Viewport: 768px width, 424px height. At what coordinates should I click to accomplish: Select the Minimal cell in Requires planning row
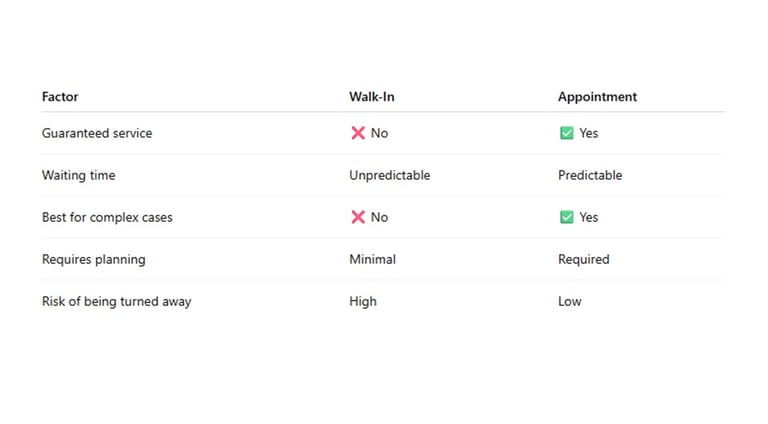(372, 259)
